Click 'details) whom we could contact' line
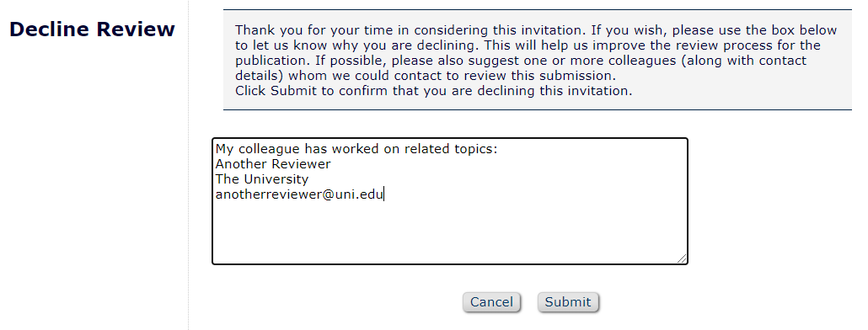The width and height of the screenshot is (868, 330). pyautogui.click(x=425, y=76)
